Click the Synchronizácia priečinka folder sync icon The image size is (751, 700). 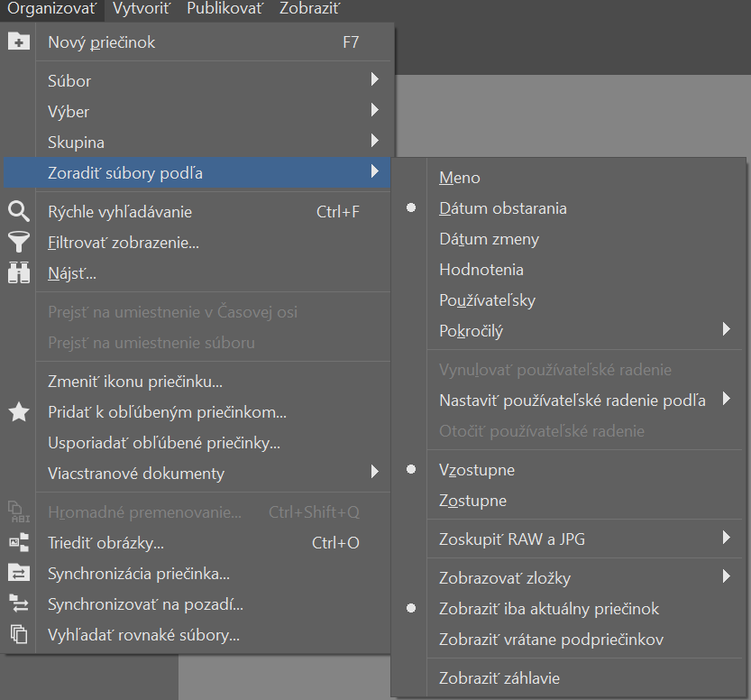click(x=19, y=574)
